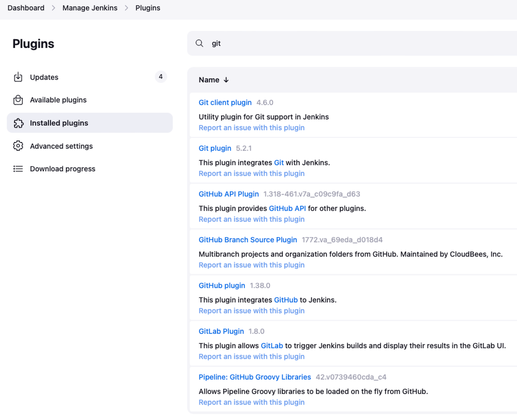517x420 pixels.
Task: Expand chevron after Dashboard breadcrumb
Action: pyautogui.click(x=54, y=8)
